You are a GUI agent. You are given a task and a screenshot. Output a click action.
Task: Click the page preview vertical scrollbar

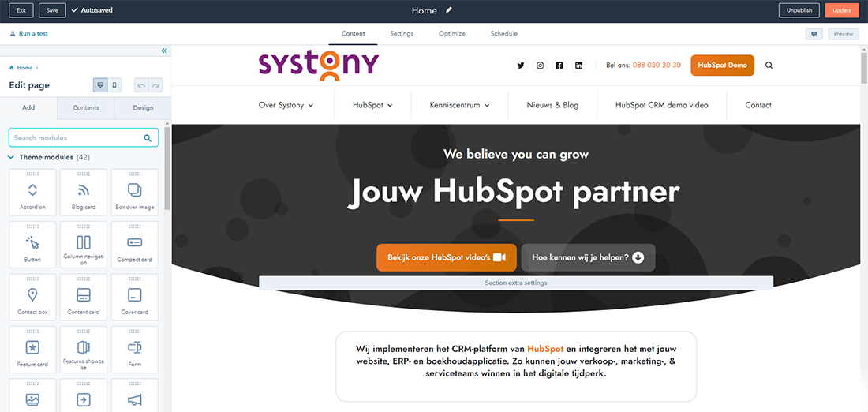pos(864,68)
